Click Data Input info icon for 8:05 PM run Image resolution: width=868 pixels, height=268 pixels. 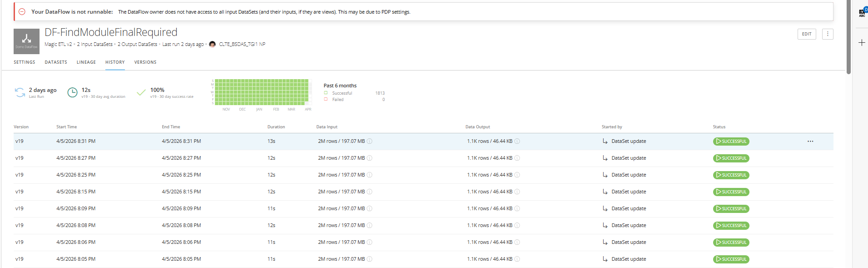coord(370,259)
